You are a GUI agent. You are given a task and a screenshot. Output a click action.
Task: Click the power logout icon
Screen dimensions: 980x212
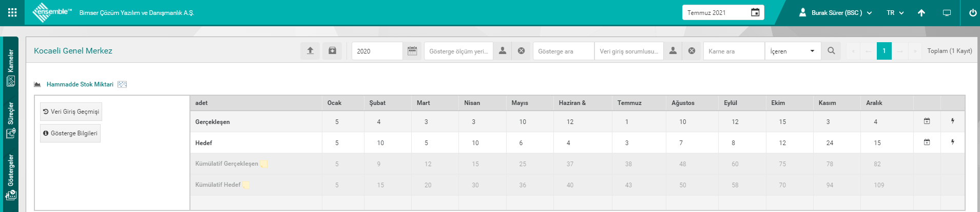pos(972,13)
